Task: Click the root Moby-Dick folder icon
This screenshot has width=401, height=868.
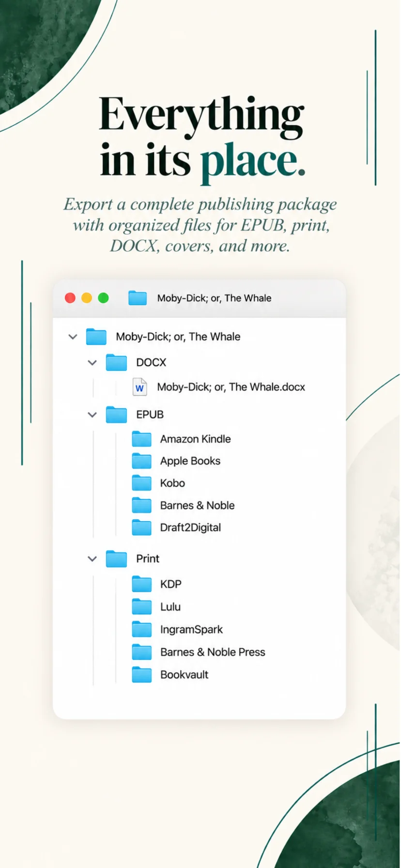Action: pyautogui.click(x=96, y=337)
